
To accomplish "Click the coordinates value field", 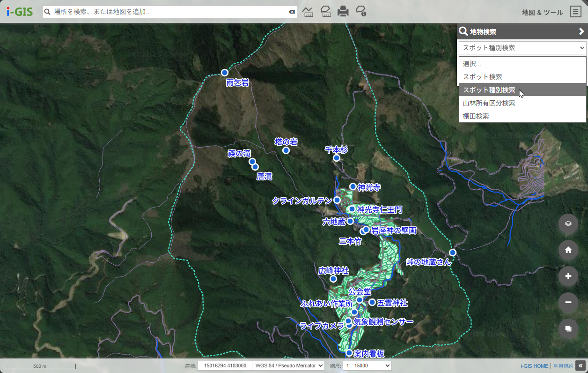I will [225, 366].
